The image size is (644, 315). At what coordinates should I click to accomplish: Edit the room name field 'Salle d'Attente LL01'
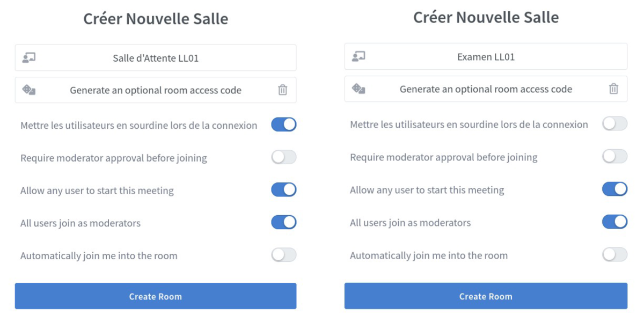(156, 58)
